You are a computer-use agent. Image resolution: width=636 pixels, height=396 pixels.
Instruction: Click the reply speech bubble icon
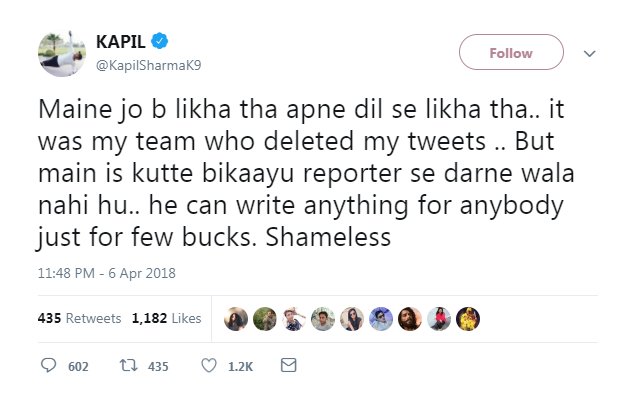point(49,366)
